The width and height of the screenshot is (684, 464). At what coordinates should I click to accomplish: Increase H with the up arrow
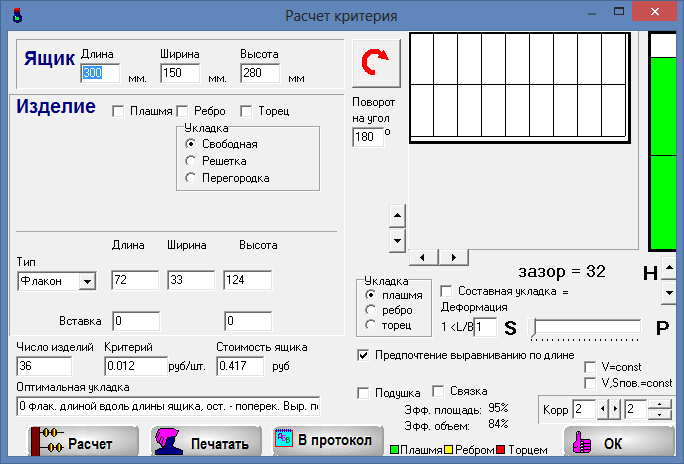pyautogui.click(x=669, y=268)
